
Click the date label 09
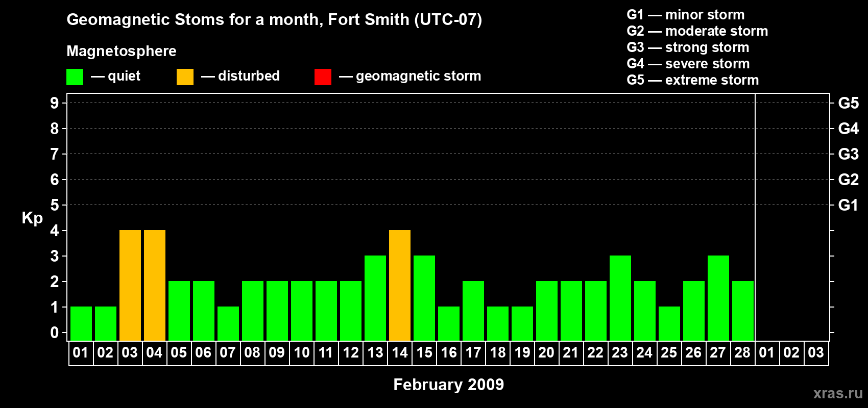277,352
